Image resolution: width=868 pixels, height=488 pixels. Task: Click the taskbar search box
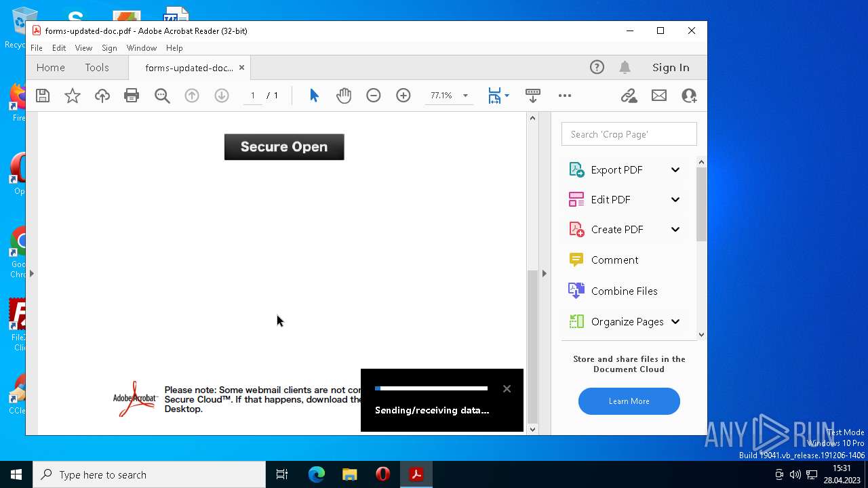149,474
